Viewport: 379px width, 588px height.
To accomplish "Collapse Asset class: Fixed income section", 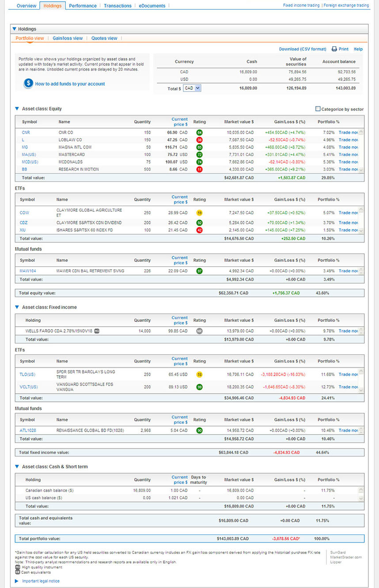I will pyautogui.click(x=17, y=307).
